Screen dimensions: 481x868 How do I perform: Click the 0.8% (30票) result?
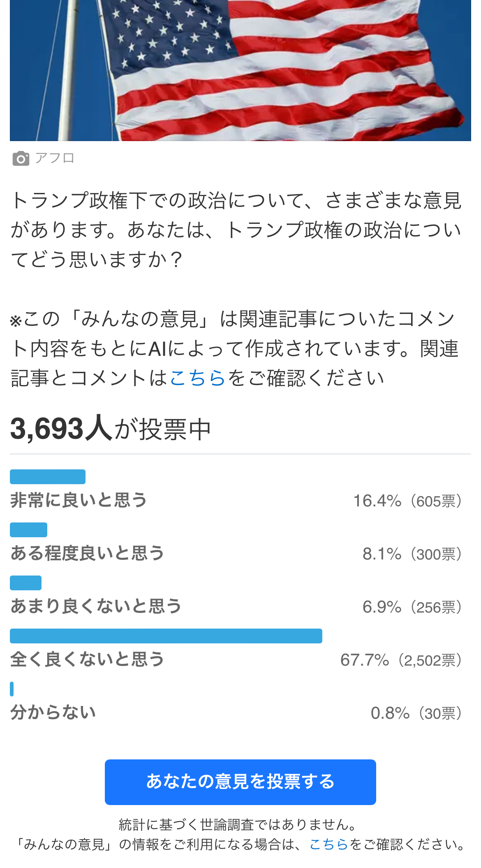[416, 713]
